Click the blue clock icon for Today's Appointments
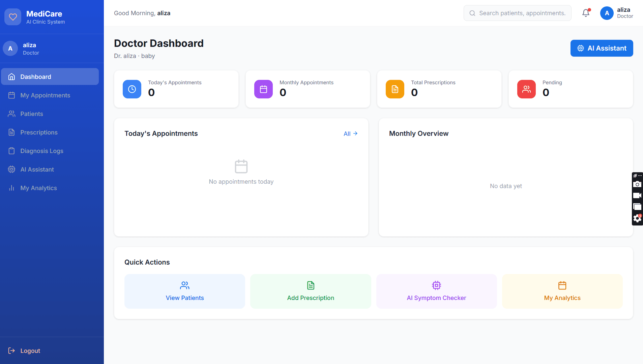The height and width of the screenshot is (364, 643). tap(132, 89)
